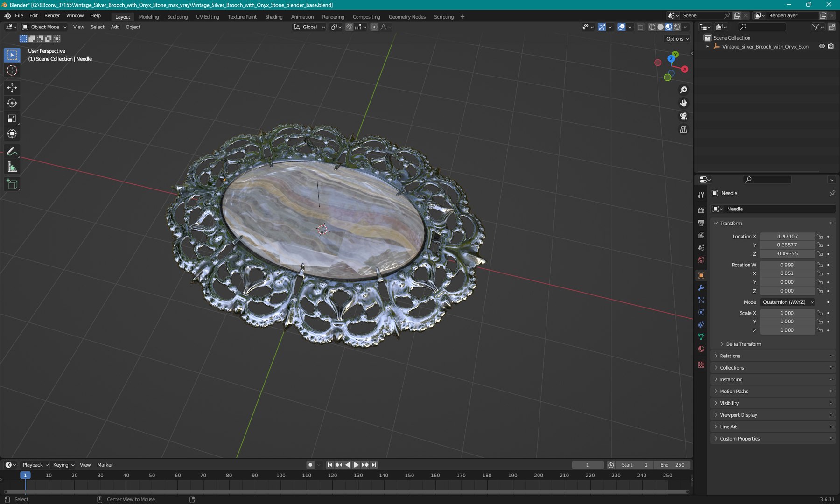
Task: Click the pan view hand icon
Action: pos(684,103)
